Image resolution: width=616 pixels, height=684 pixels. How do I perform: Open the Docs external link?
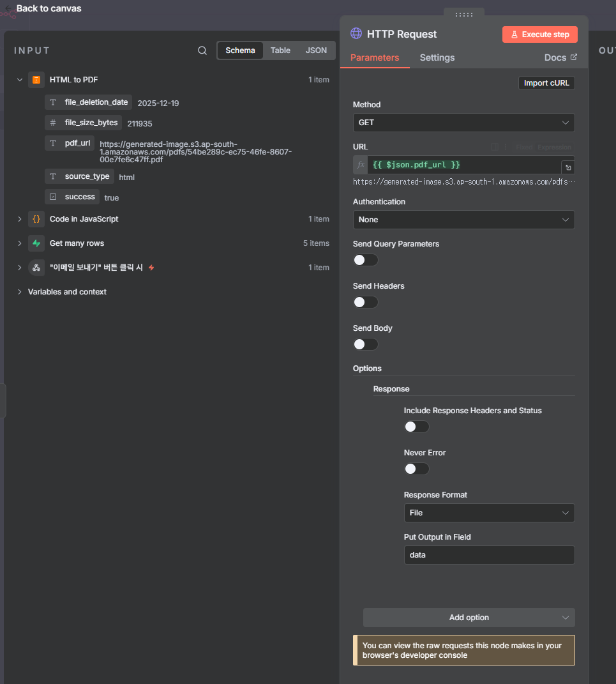(560, 57)
